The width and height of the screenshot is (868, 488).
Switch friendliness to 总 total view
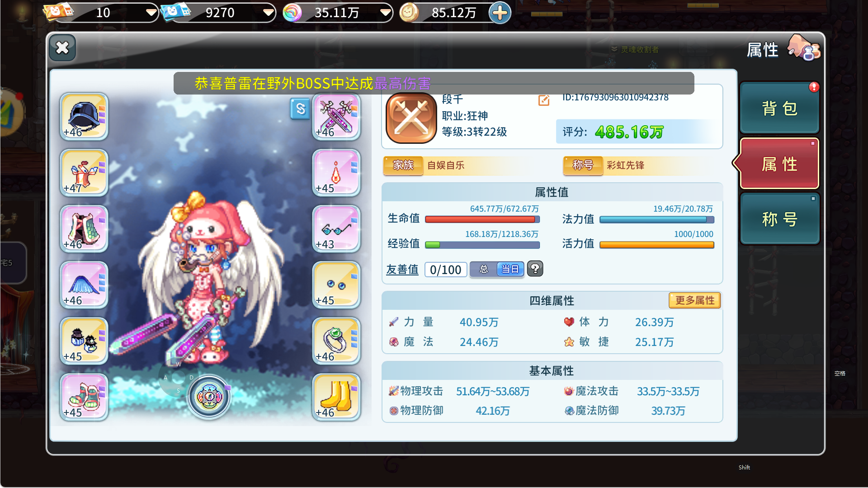484,269
